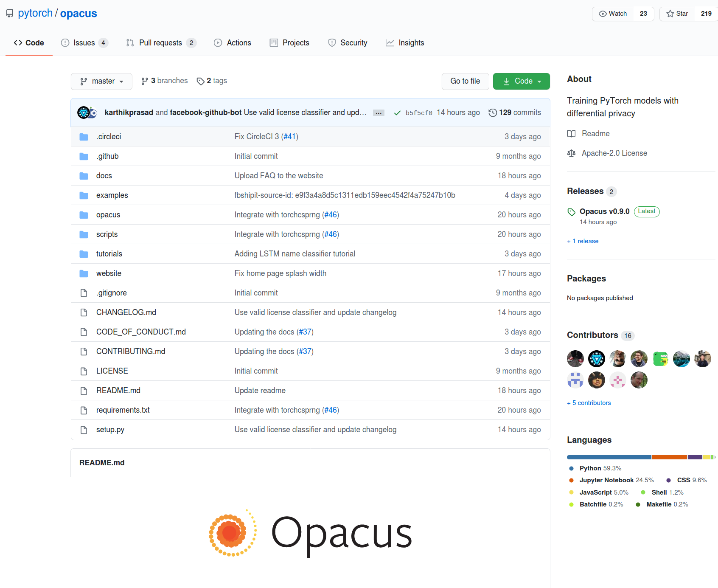This screenshot has width=718, height=588.
Task: Expand the green Code download dropdown
Action: point(522,81)
